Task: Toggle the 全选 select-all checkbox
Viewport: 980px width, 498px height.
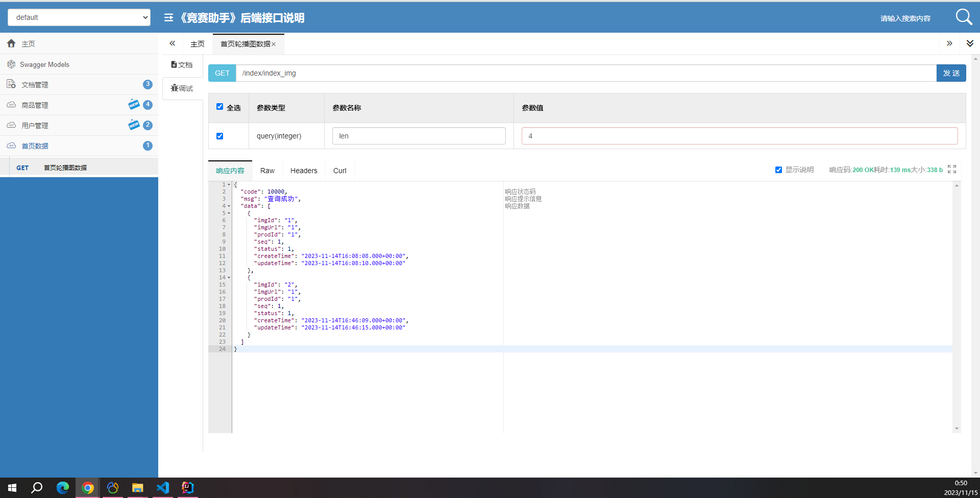Action: pos(219,107)
